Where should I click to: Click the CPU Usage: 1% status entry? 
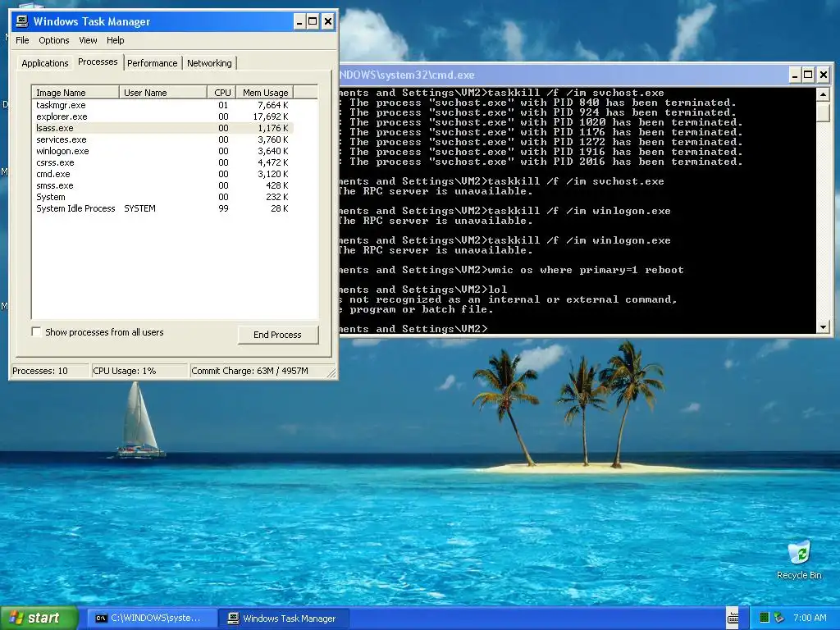pyautogui.click(x=139, y=371)
